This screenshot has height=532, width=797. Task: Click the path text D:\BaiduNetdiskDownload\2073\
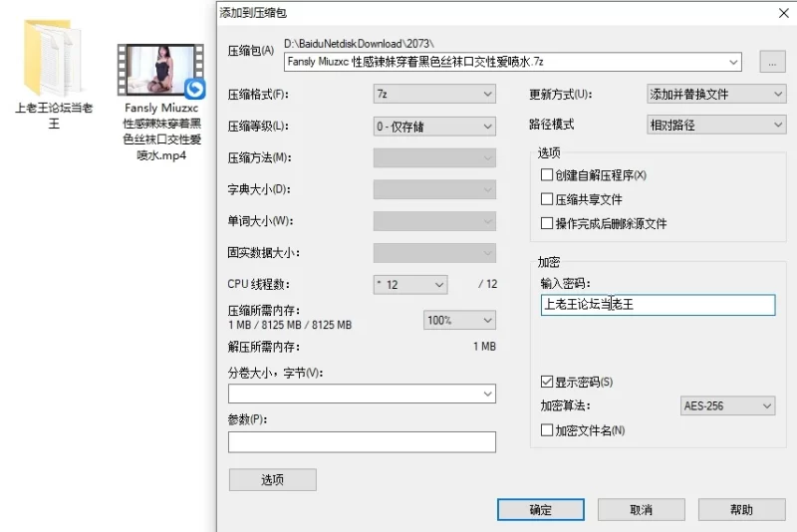359,43
